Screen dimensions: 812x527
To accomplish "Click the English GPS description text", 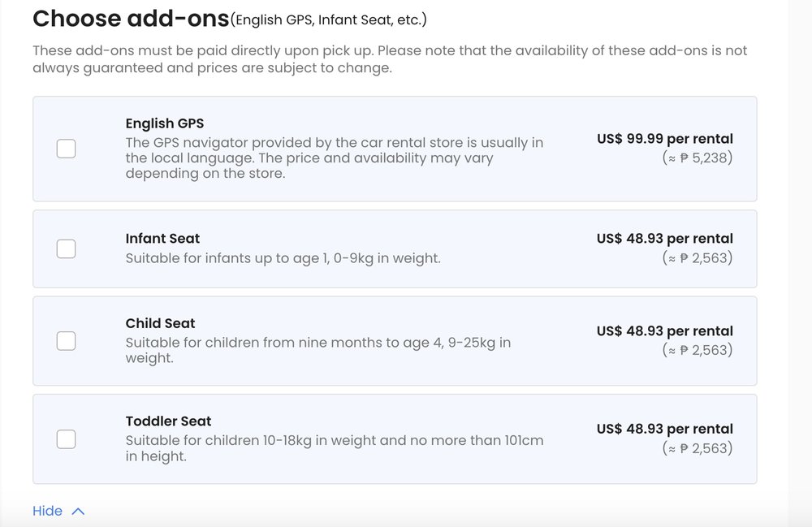I will 334,158.
